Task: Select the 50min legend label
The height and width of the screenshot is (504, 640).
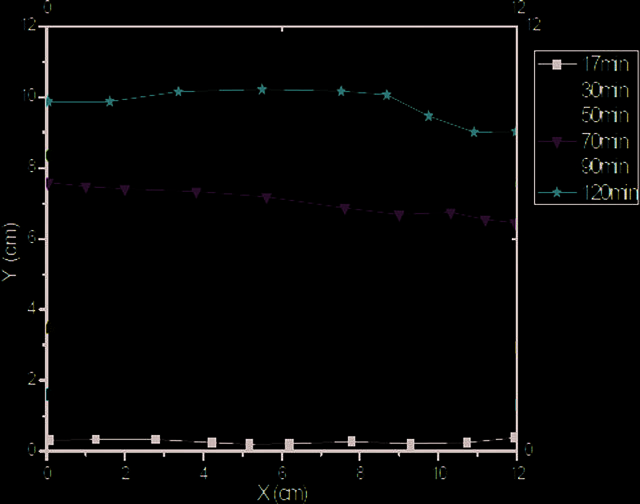Action: pos(605,115)
